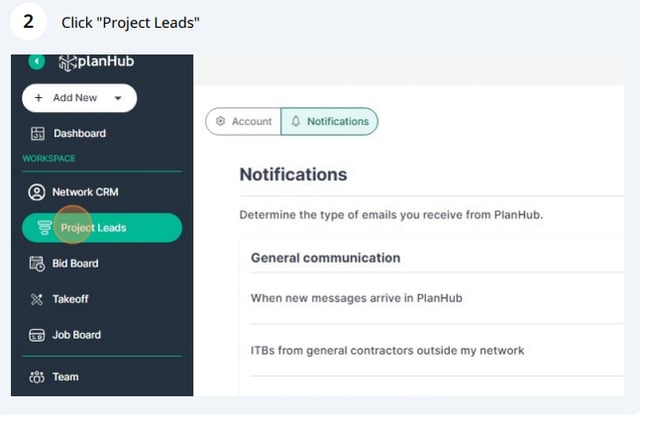Expand the Add New dropdown arrow

118,98
